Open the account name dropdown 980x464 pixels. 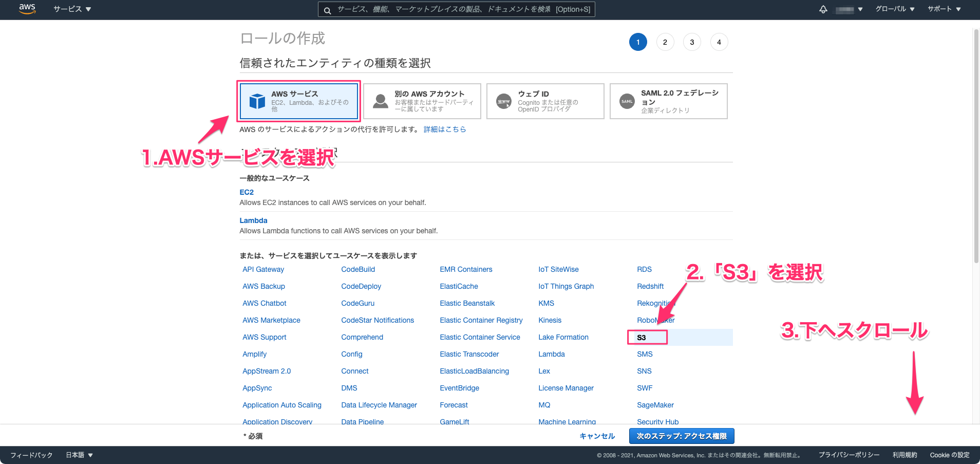pyautogui.click(x=849, y=9)
